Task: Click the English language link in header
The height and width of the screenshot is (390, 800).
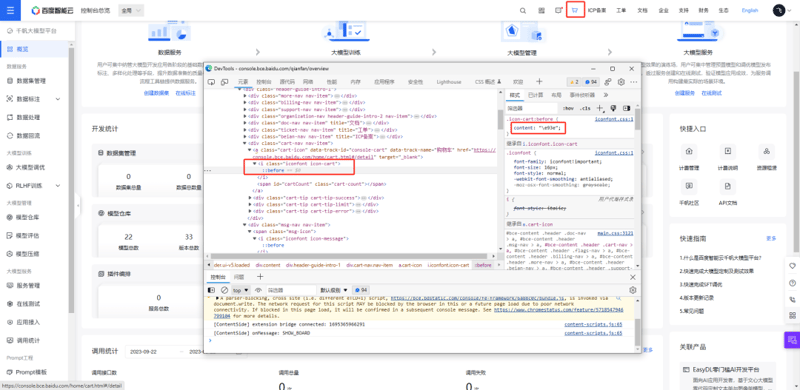Action: [x=749, y=10]
